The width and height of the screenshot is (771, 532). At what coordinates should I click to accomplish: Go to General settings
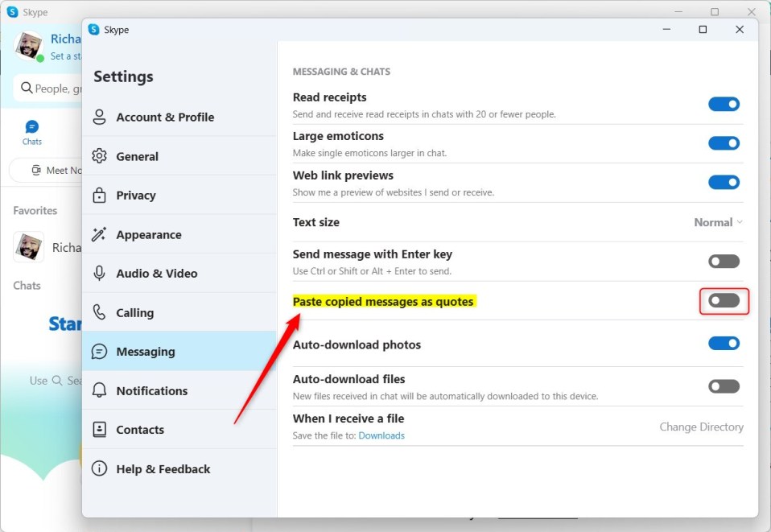[179, 156]
